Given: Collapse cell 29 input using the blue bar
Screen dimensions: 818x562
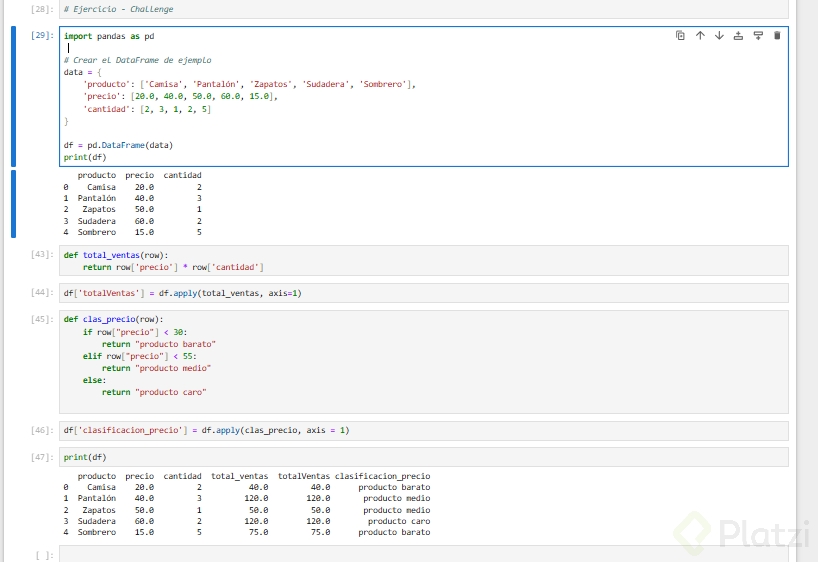Looking at the screenshot, I should click(x=14, y=96).
